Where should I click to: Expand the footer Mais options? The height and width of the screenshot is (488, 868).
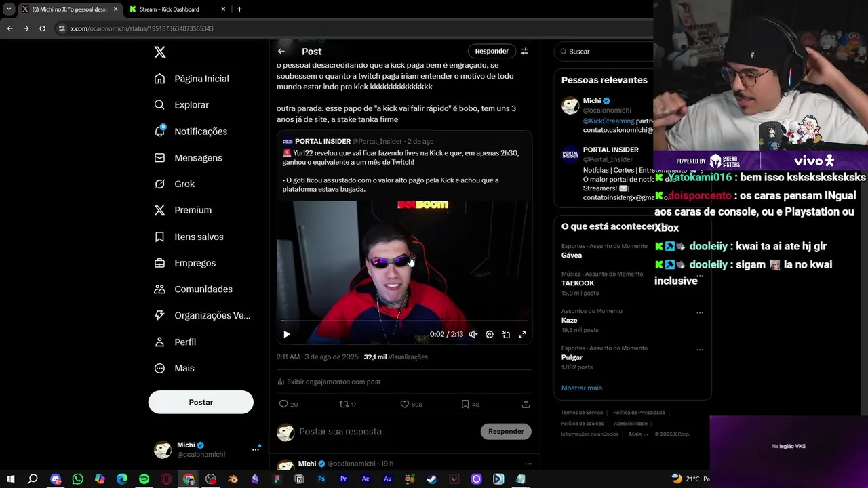638,434
